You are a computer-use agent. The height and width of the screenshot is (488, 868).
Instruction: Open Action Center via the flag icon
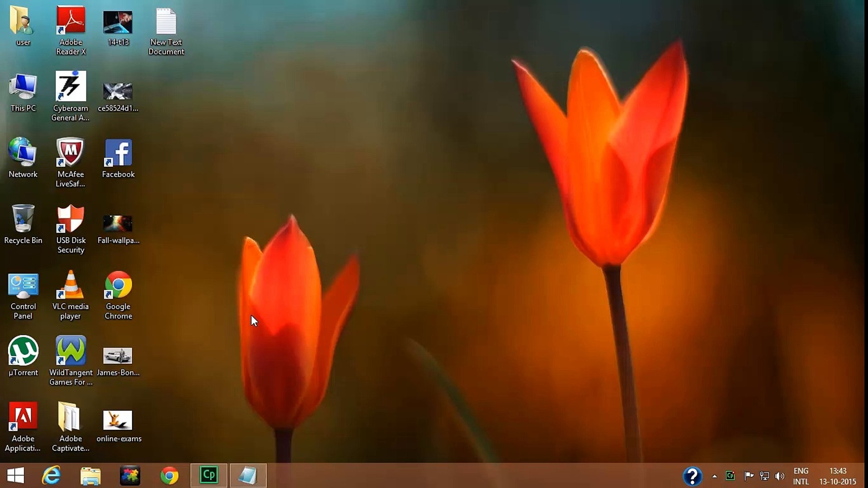(749, 475)
